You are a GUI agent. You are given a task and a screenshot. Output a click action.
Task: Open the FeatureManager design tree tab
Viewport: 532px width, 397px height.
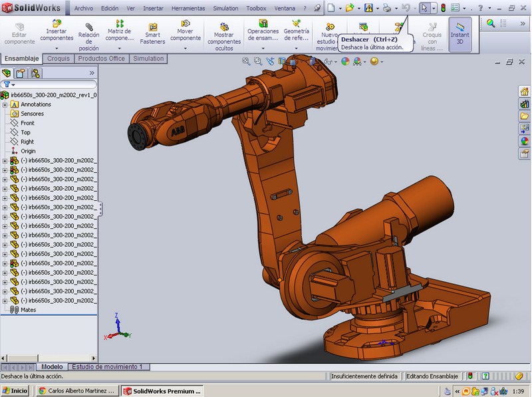pyautogui.click(x=7, y=73)
